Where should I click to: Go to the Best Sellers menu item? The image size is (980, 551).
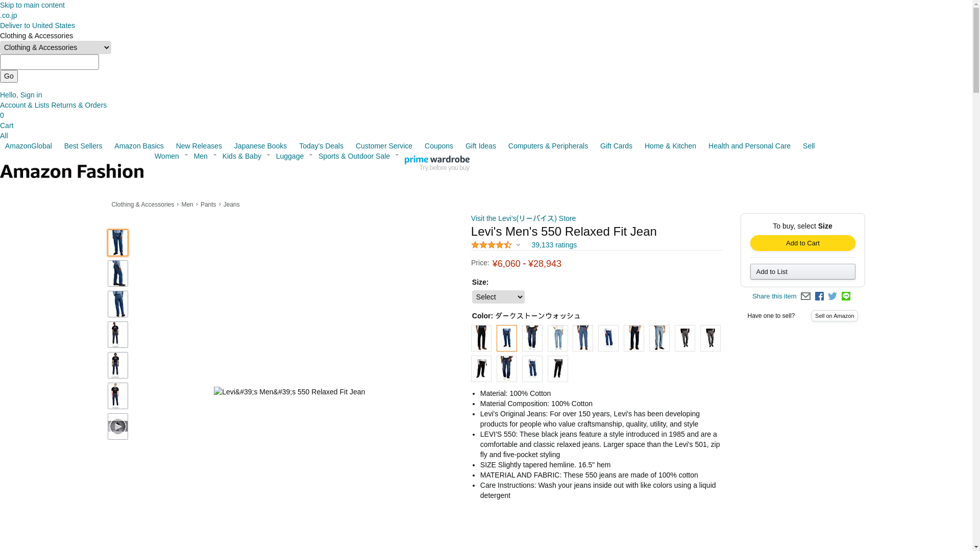[x=83, y=146]
